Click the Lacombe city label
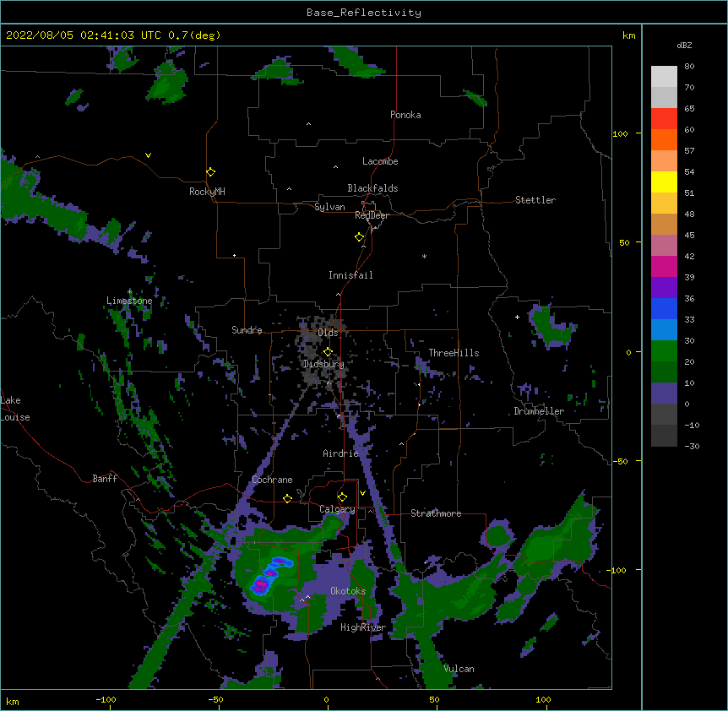 point(380,161)
